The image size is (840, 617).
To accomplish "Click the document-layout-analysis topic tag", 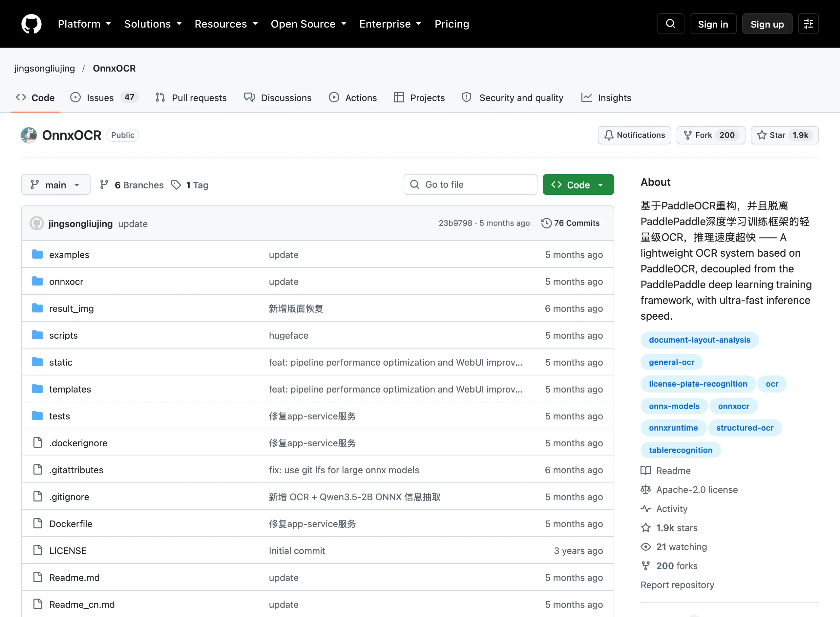I will click(699, 340).
